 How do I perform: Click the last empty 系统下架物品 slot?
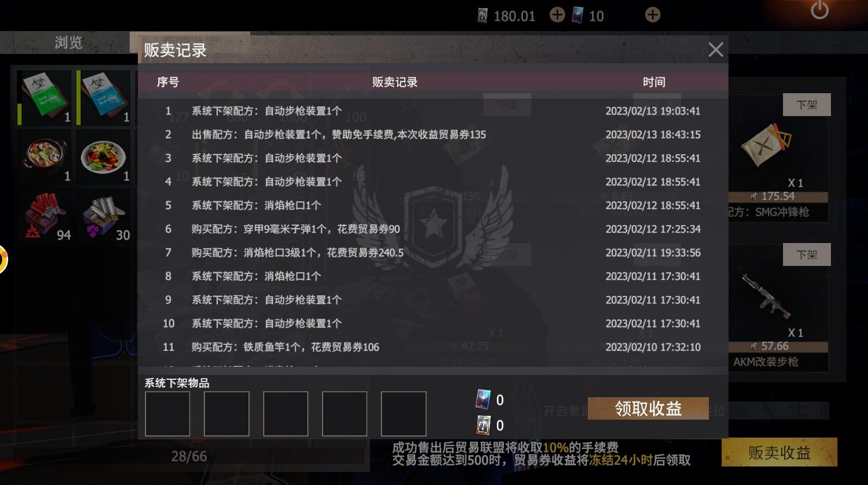(x=403, y=414)
